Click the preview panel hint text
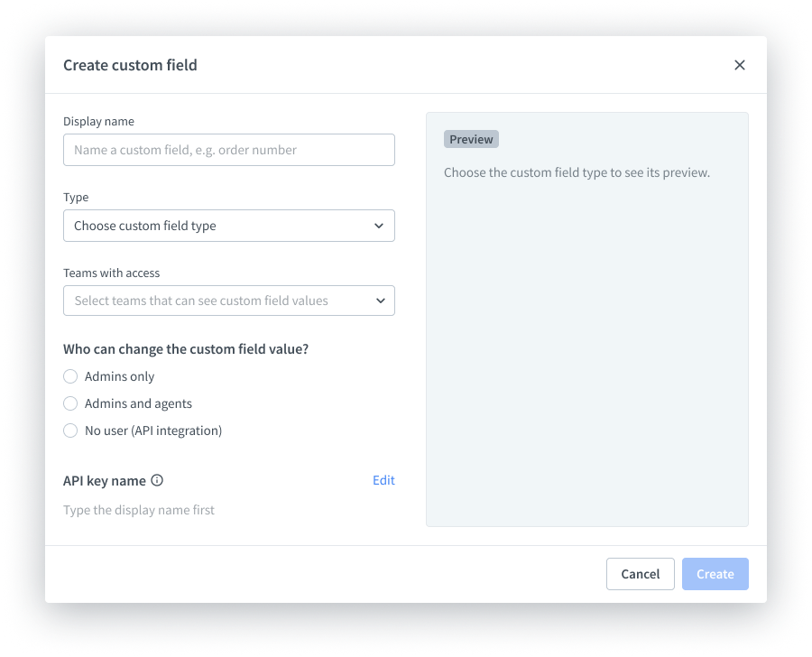 [577, 171]
